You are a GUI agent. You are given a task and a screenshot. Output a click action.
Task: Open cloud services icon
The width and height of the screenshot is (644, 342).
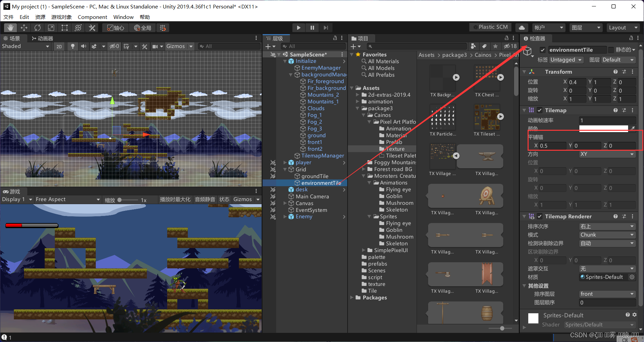tap(522, 28)
